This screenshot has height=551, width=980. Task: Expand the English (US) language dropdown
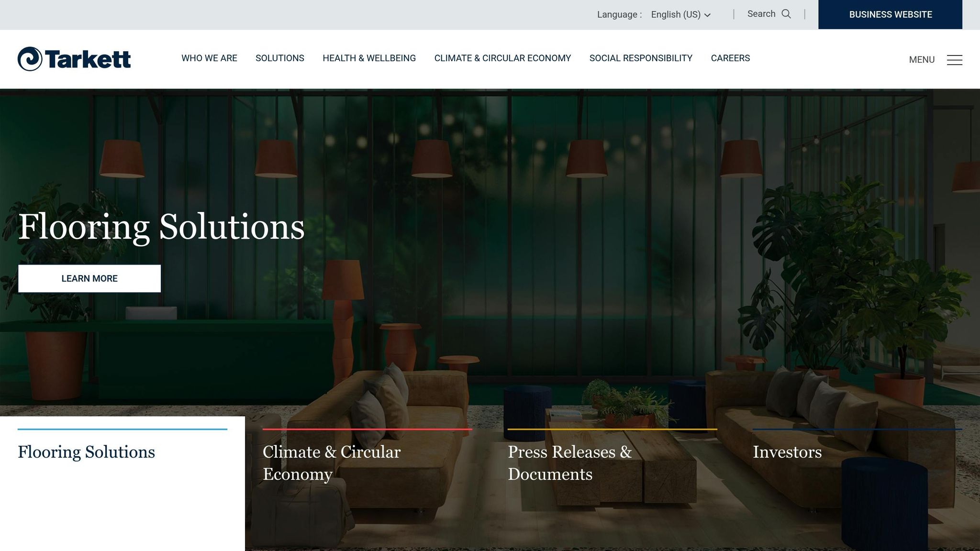680,14
